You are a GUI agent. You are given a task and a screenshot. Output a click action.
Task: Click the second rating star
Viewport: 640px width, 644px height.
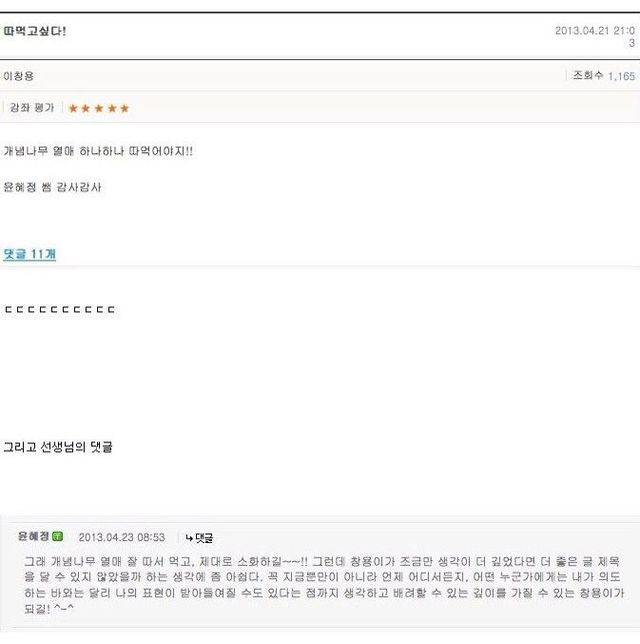(86, 108)
